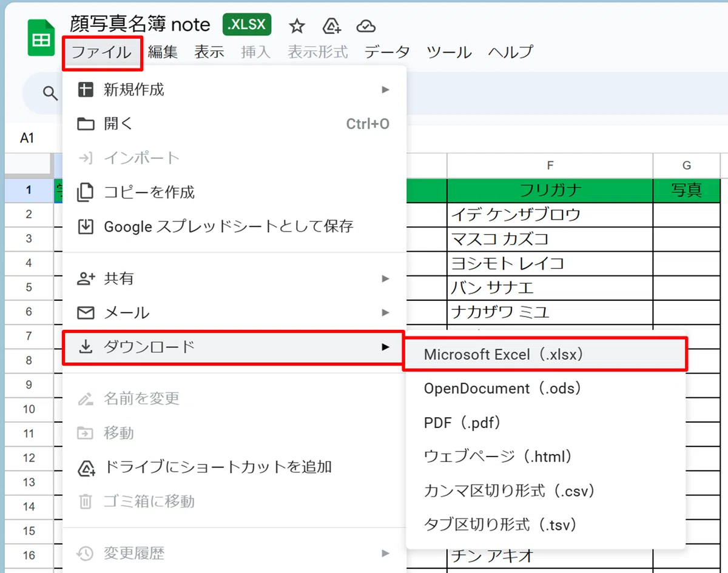Select column G header
The width and height of the screenshot is (728, 573).
point(687,165)
